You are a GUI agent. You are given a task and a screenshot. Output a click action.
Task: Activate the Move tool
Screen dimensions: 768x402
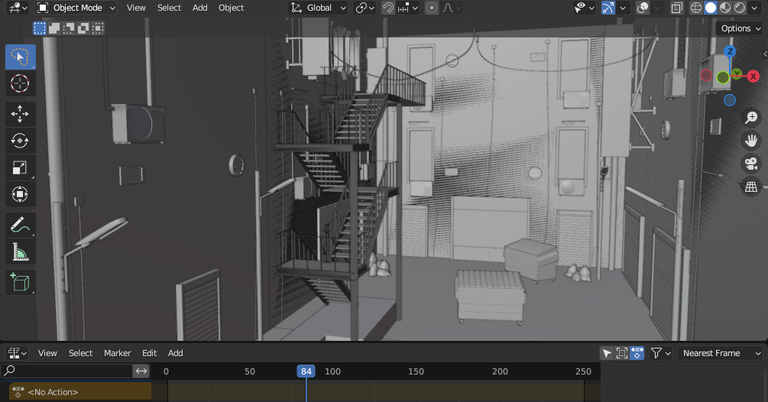[x=20, y=113]
